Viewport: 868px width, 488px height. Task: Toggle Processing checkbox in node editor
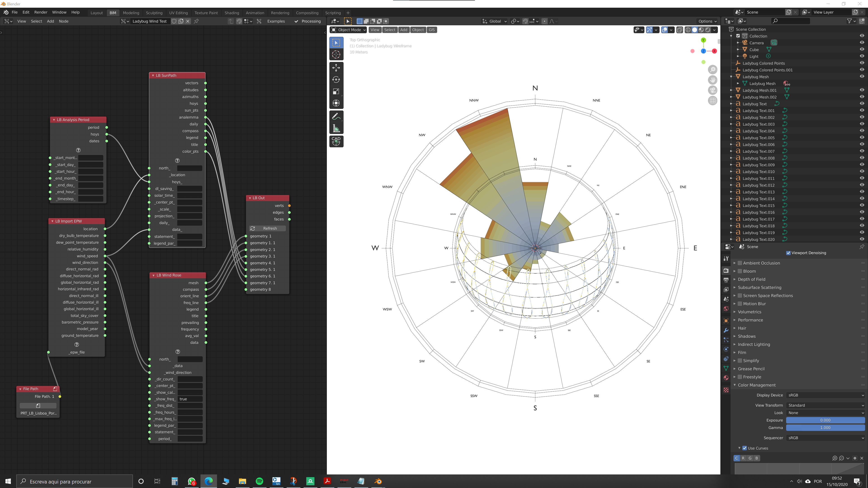296,21
